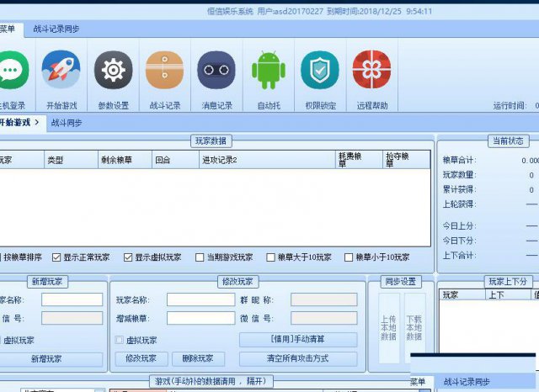Screen dimensions: 539x392
Task: Sort by 进攻记录2 column header
Action: pos(267,160)
